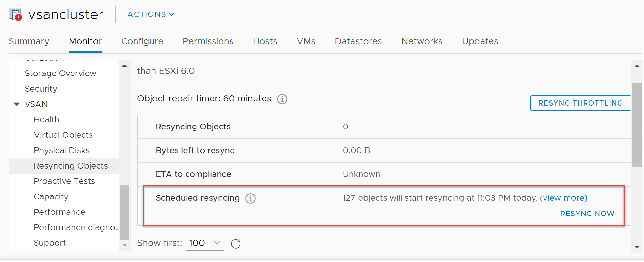
Task: Click info icon beside Object repair timer
Action: (282, 99)
